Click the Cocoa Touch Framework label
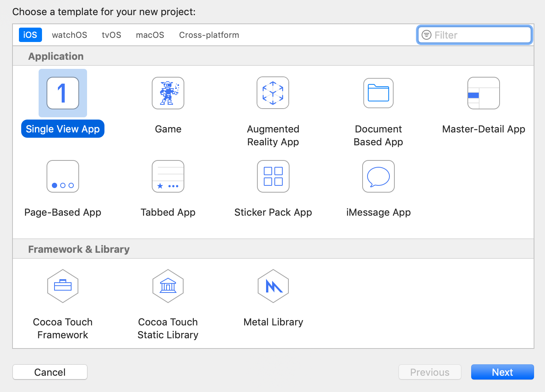545x392 pixels. click(x=63, y=328)
